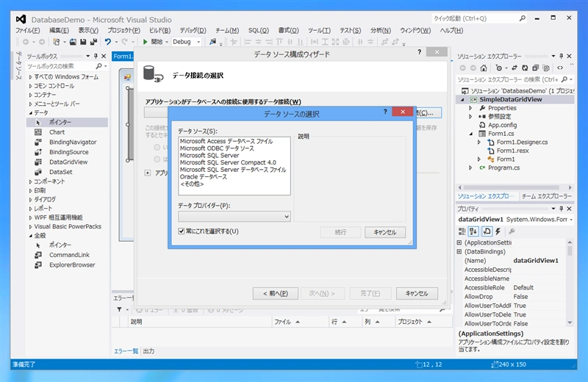Click the Open File icon in the main toolbar

click(x=73, y=42)
